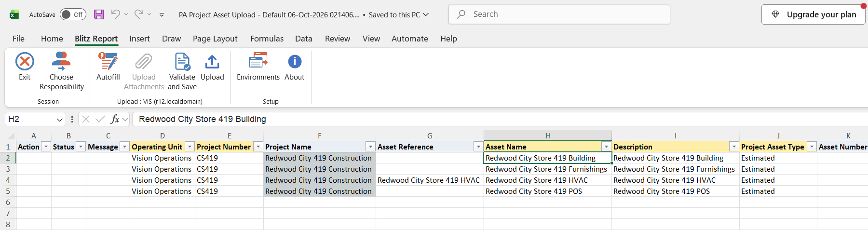Open Choose Responsibility
The height and width of the screenshot is (230, 868).
(61, 71)
